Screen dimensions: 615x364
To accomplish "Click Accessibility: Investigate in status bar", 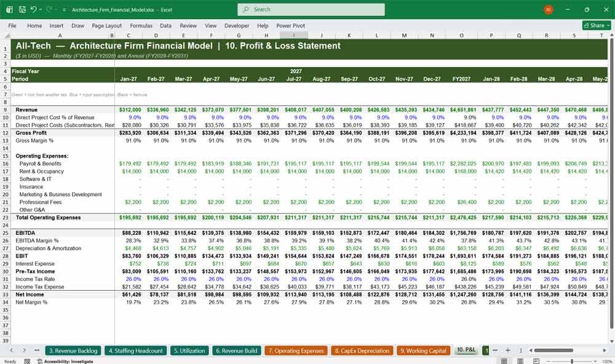I will 65,362.
